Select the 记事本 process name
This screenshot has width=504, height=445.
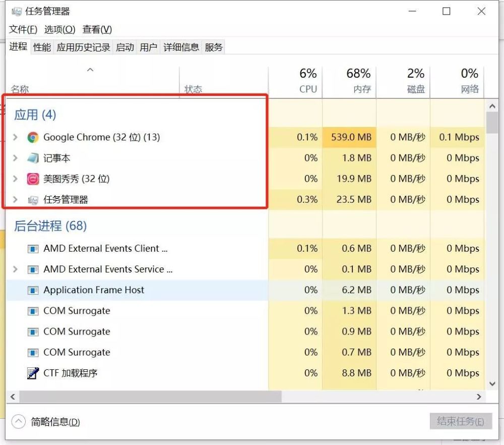[56, 158]
